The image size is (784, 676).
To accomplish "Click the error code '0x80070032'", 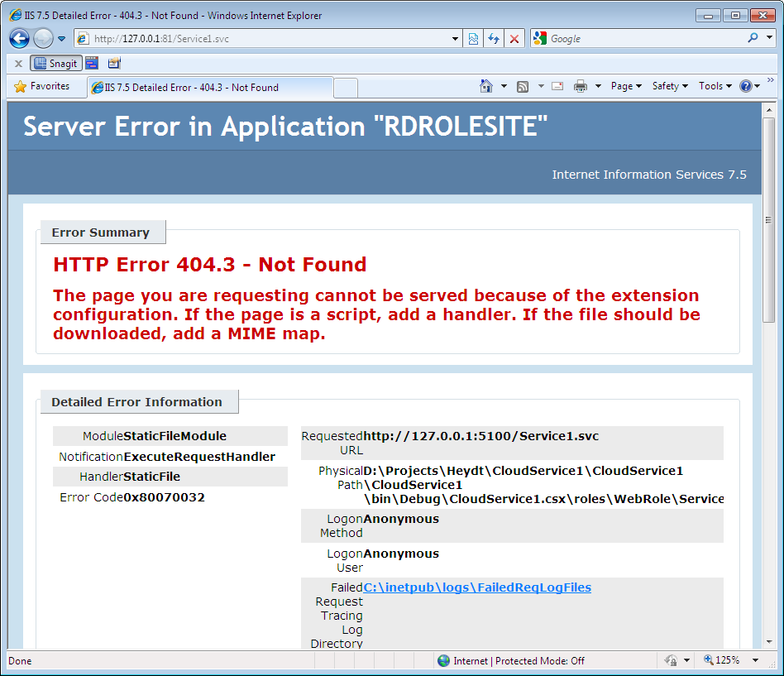I will click(x=164, y=497).
